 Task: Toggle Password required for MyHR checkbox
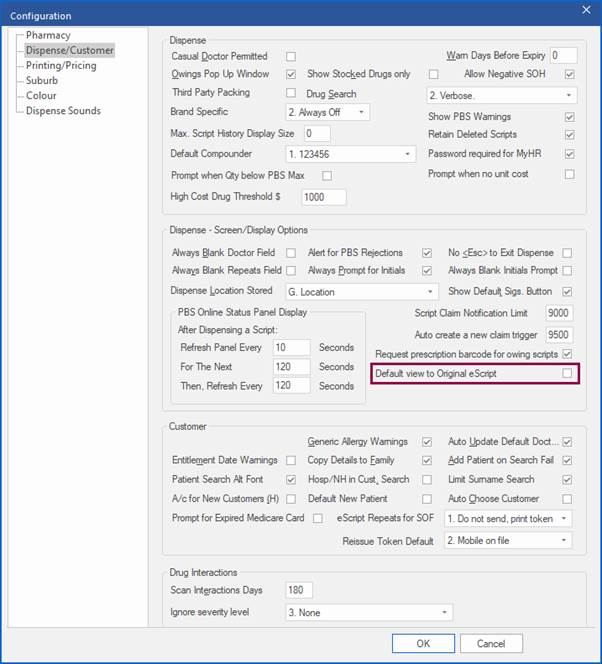(569, 154)
